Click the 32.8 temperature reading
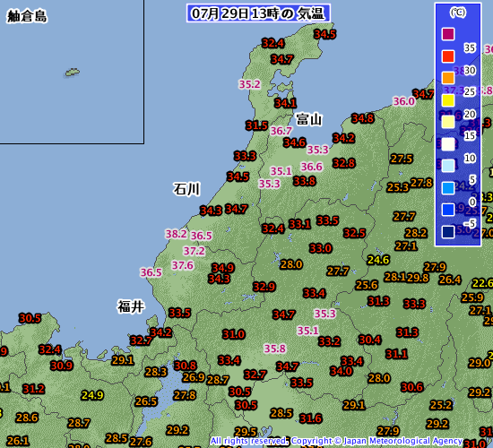Screen dimensions: 493x448 344,163
